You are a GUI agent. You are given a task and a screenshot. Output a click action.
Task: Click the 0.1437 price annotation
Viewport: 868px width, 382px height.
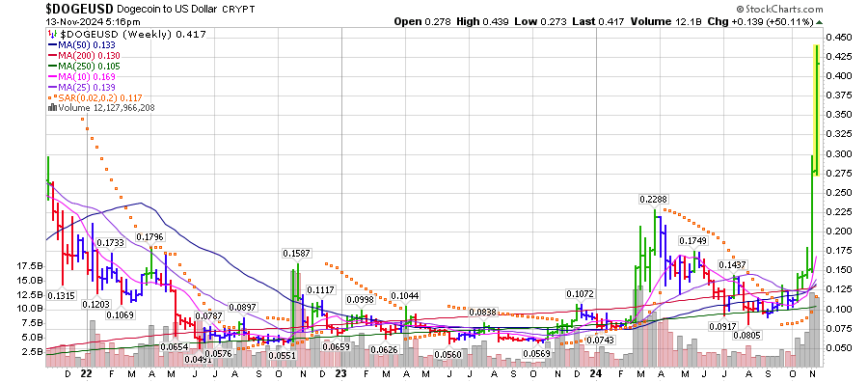[732, 264]
